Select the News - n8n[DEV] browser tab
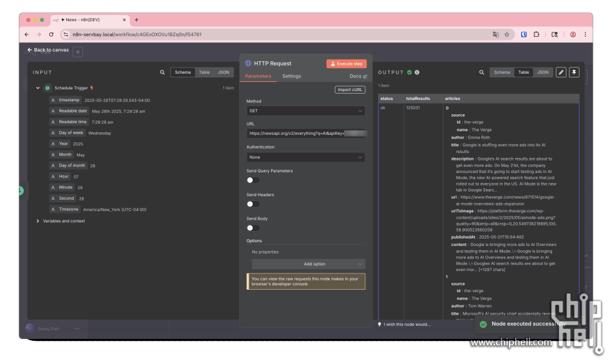The image size is (612, 364). click(90, 20)
